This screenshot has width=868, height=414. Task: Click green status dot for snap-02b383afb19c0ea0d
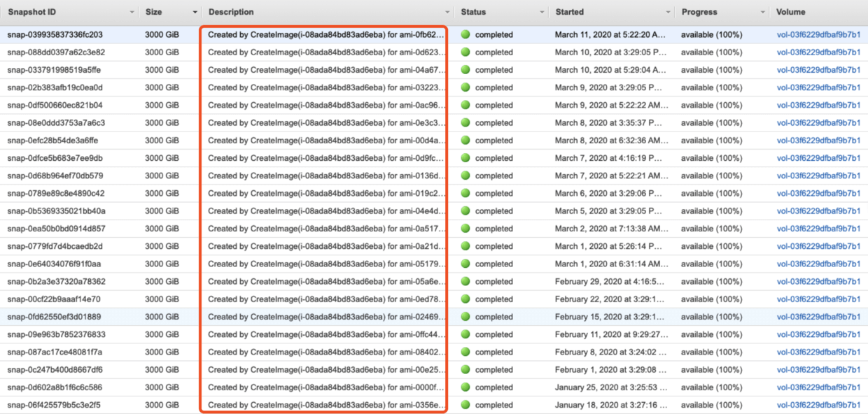[x=465, y=87]
